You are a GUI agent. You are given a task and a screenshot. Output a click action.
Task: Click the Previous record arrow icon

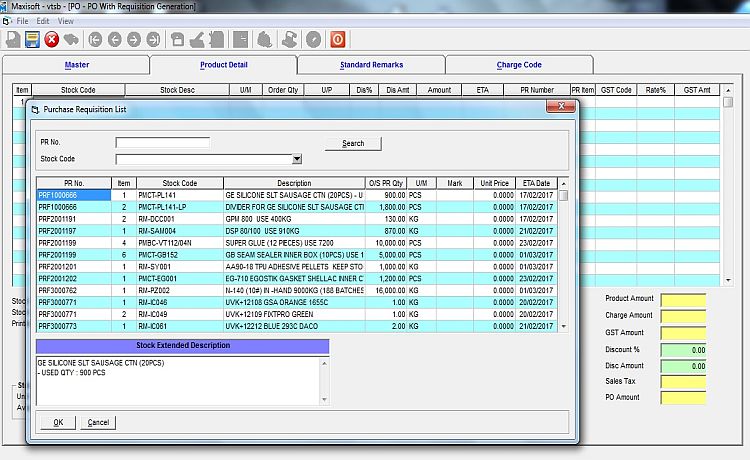click(x=114, y=40)
